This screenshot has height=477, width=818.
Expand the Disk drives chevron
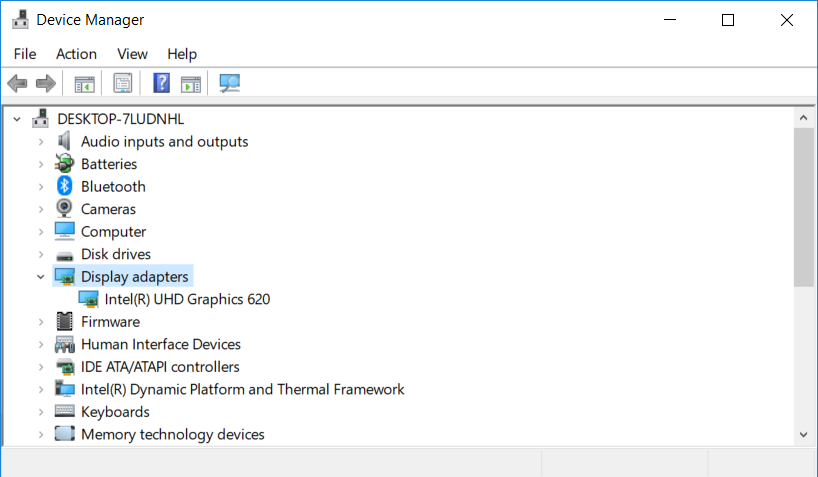pyautogui.click(x=41, y=254)
